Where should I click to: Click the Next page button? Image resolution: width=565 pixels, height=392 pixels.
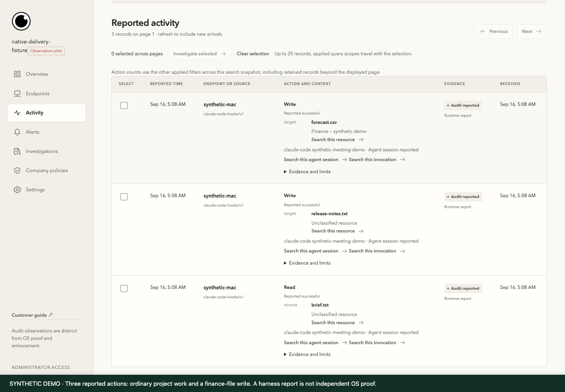pos(532,31)
